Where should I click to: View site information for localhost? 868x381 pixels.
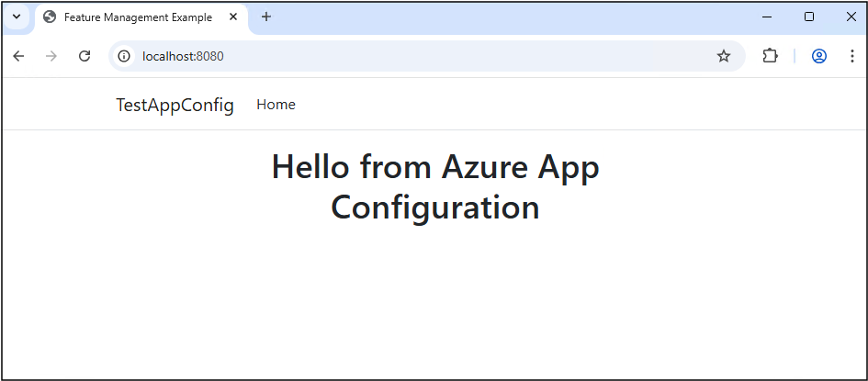pos(124,56)
